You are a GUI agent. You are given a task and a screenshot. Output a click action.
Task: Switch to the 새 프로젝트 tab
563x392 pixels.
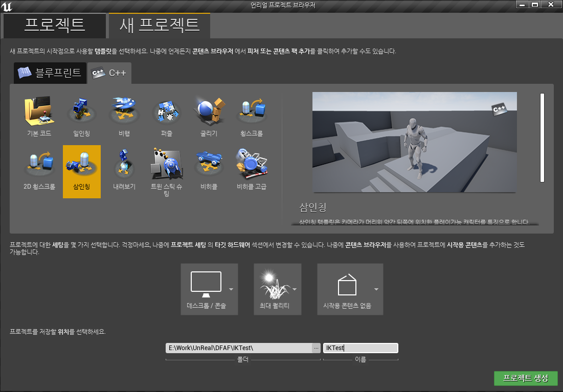click(160, 26)
